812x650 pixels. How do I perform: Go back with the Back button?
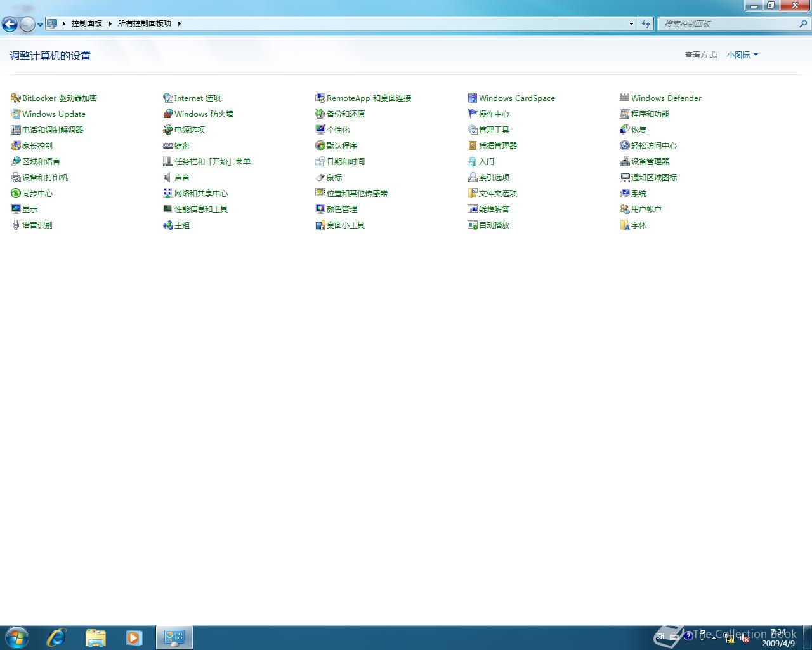pyautogui.click(x=10, y=25)
